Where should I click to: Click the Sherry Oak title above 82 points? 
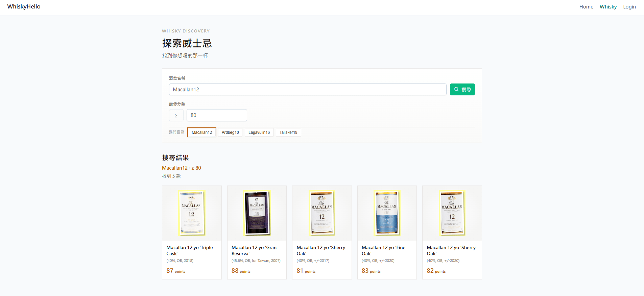[x=451, y=250]
